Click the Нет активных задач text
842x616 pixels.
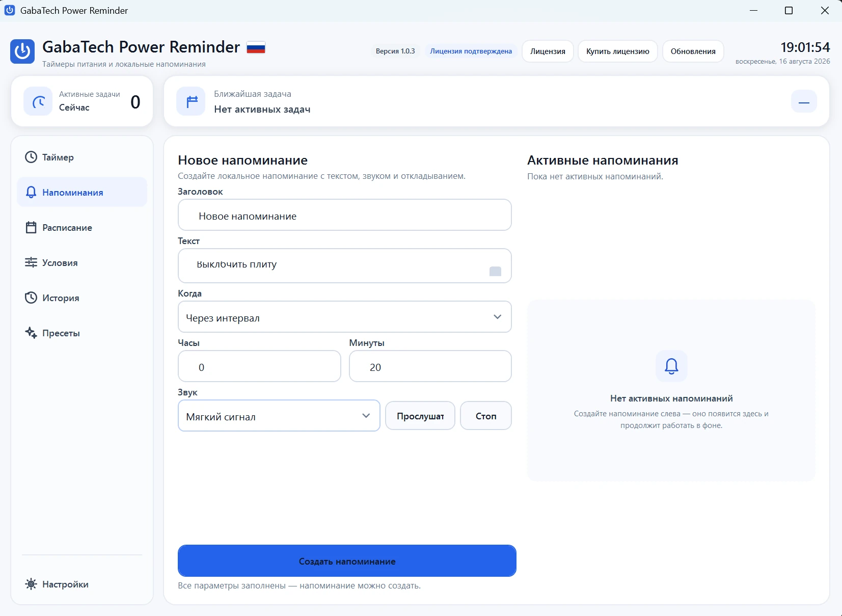262,109
